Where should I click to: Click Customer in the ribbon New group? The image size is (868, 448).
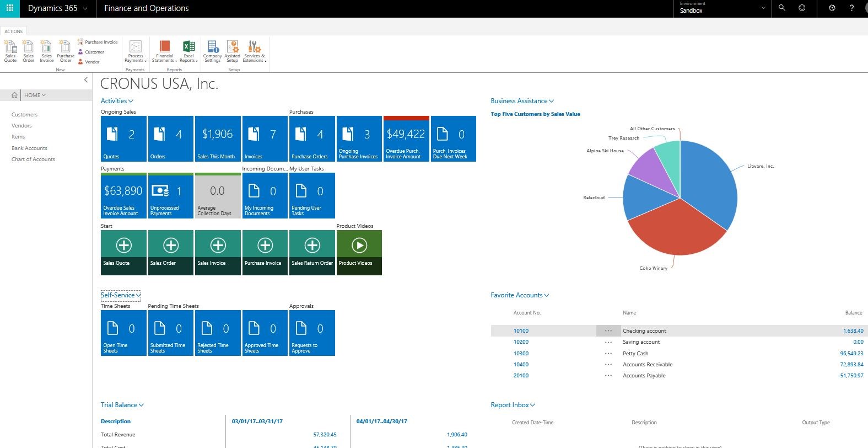coord(91,52)
